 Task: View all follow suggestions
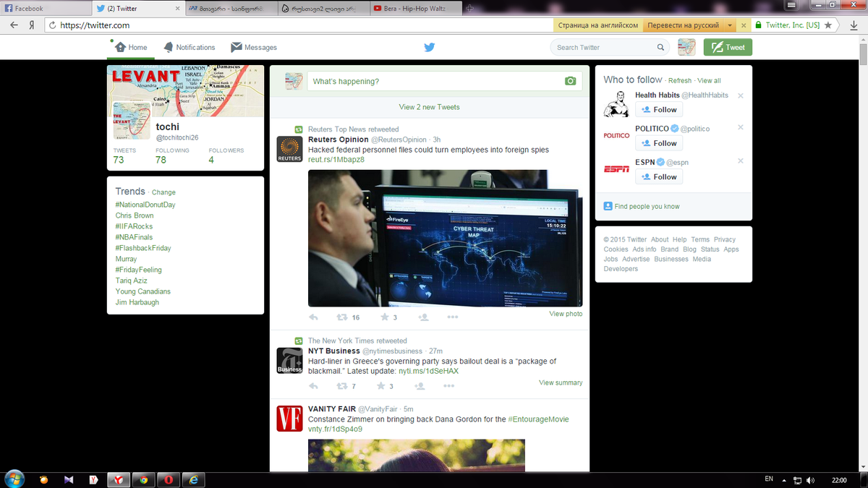[x=709, y=81]
